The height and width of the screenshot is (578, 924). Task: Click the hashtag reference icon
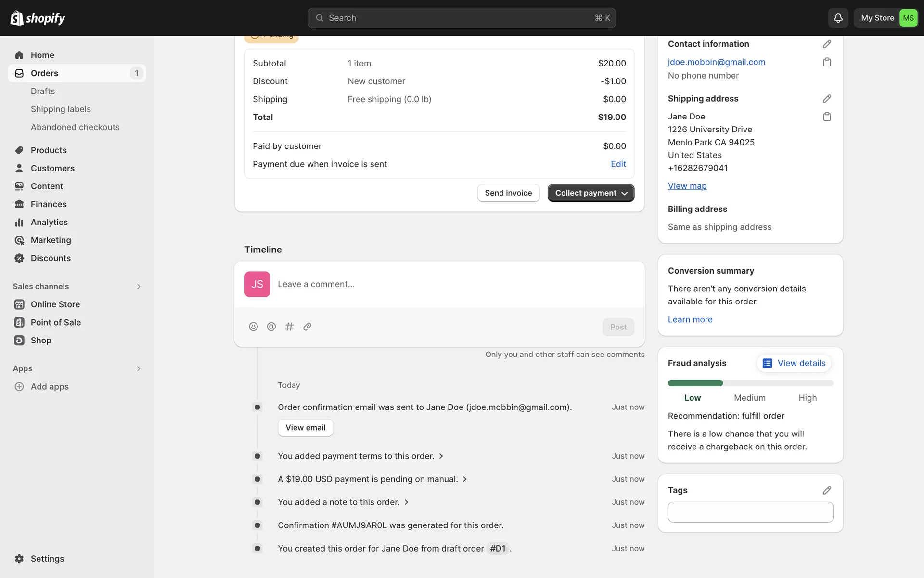coord(289,327)
